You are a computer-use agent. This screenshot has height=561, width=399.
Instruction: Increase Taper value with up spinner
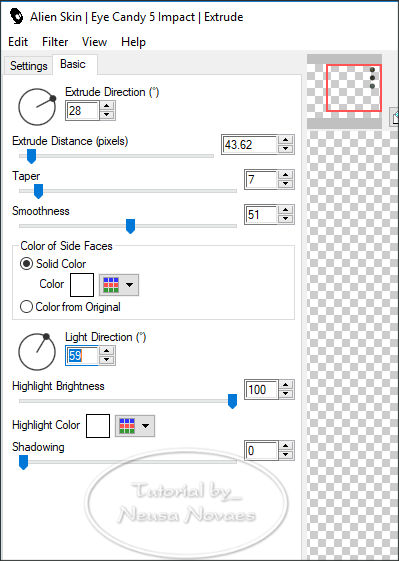coord(286,175)
